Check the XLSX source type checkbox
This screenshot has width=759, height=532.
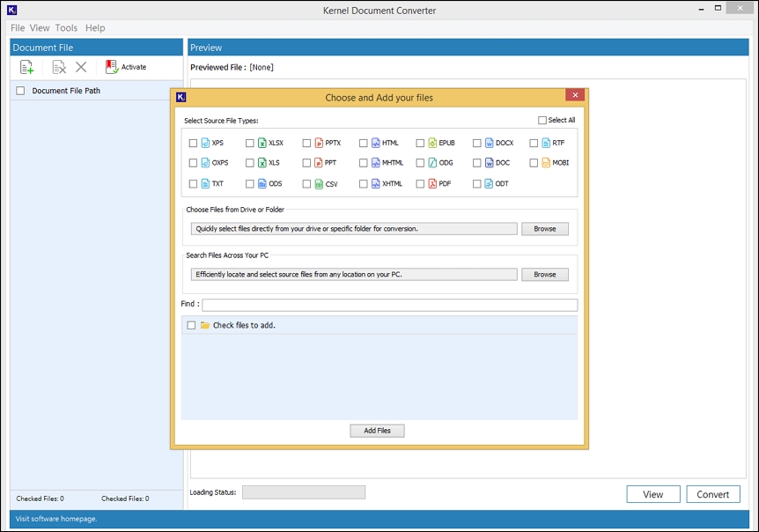250,144
